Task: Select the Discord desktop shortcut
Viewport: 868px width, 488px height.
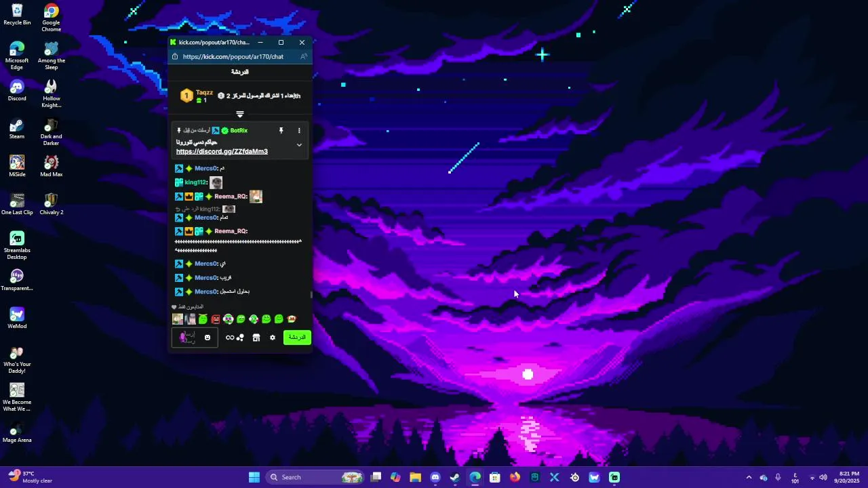Action: [17, 91]
